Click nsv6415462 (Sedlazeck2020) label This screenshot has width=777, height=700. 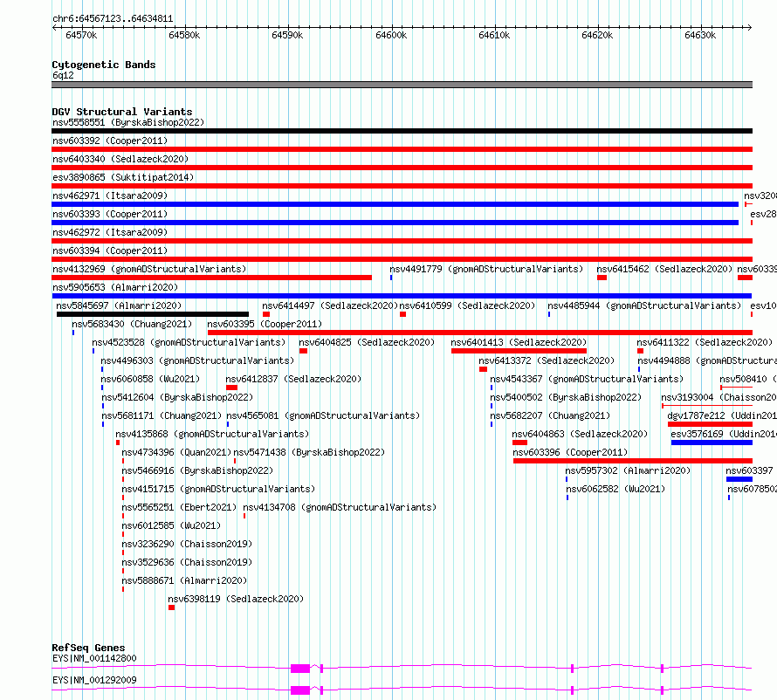664,269
